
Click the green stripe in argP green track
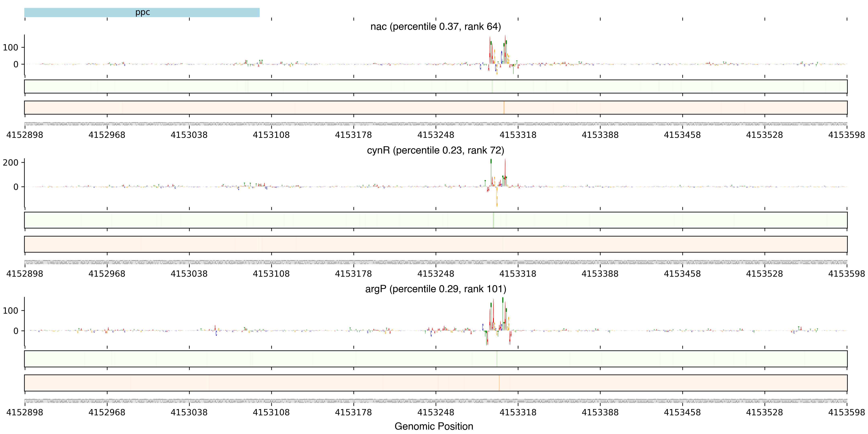coord(497,359)
